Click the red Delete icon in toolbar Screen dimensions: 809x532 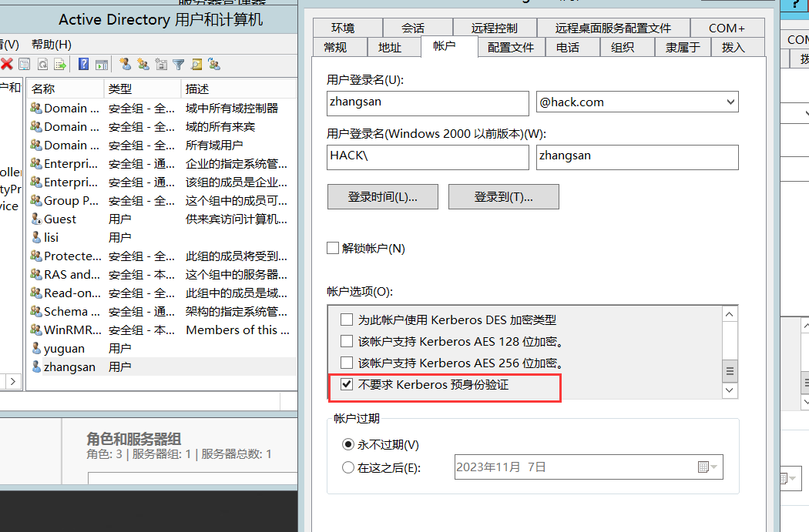(x=7, y=65)
